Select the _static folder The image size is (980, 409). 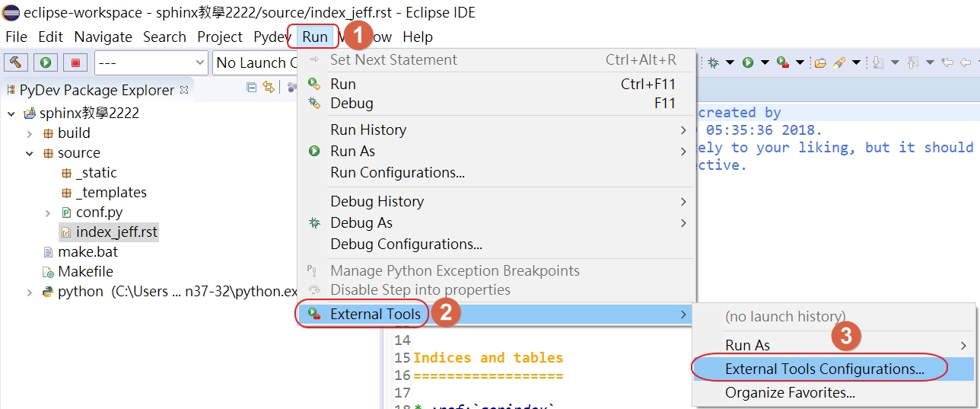89,173
